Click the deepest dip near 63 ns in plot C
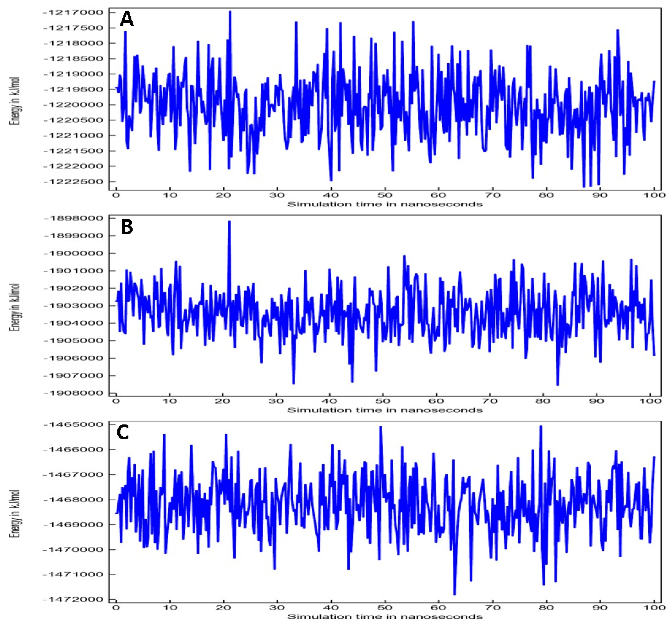The width and height of the screenshot is (672, 625). [455, 594]
